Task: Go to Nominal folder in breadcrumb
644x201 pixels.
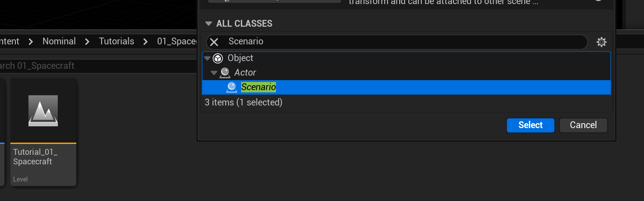Action: click(59, 41)
